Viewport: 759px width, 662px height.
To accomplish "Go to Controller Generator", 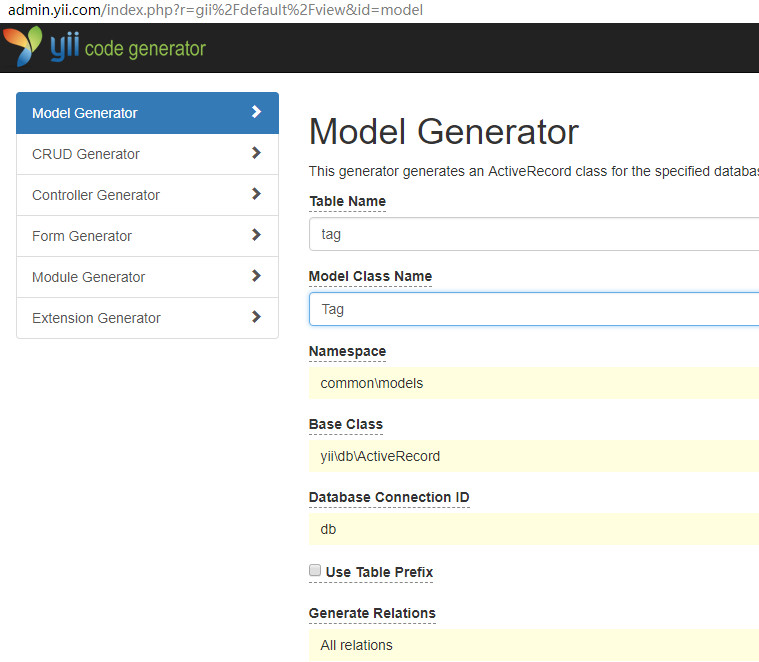I will tap(96, 195).
